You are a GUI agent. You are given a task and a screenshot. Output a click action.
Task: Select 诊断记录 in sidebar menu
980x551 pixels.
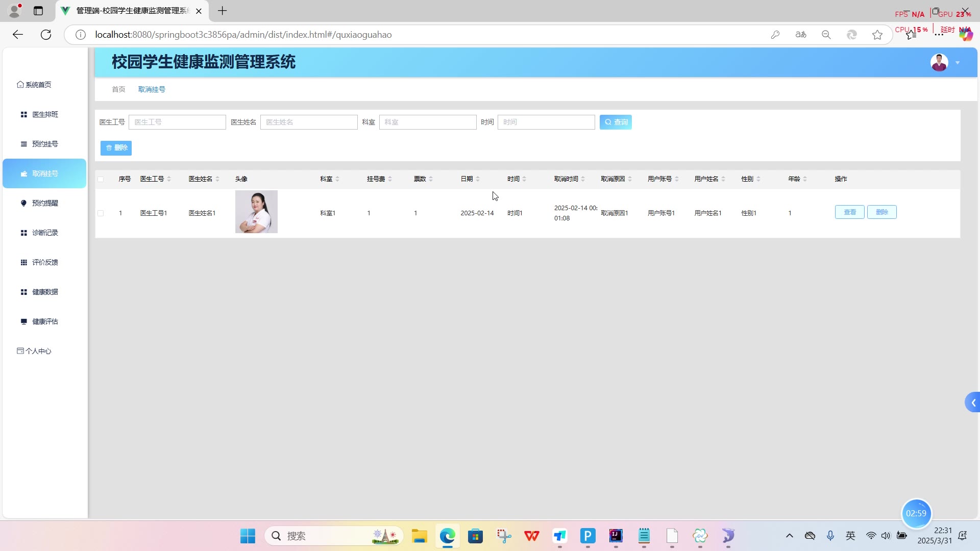click(x=45, y=233)
